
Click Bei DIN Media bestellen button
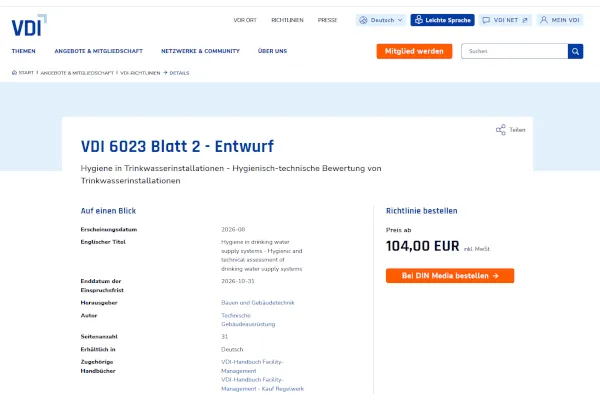point(450,276)
